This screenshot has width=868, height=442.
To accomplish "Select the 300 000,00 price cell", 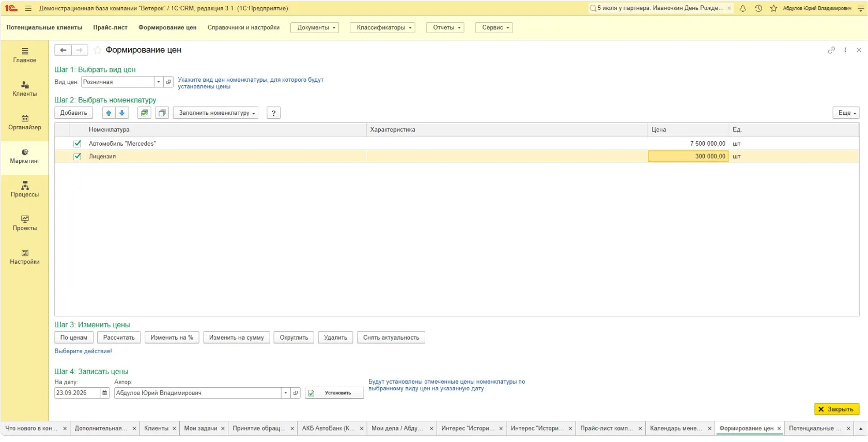I will click(x=688, y=156).
